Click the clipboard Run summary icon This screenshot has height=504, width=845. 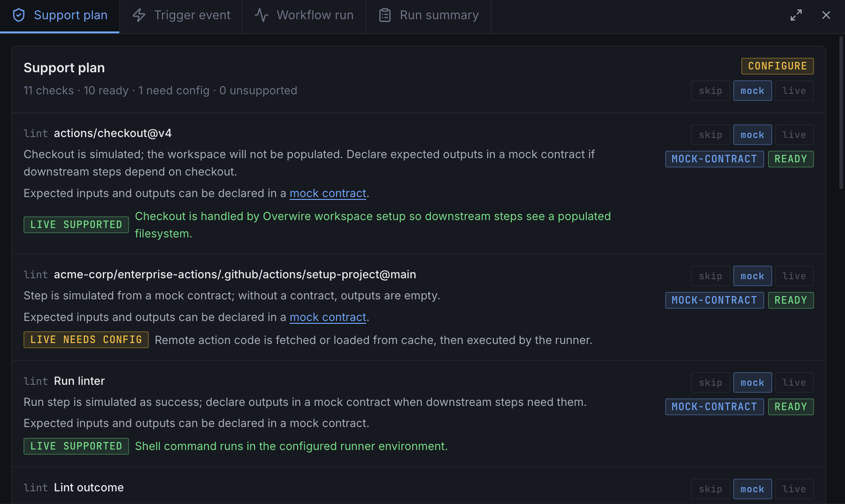[385, 15]
